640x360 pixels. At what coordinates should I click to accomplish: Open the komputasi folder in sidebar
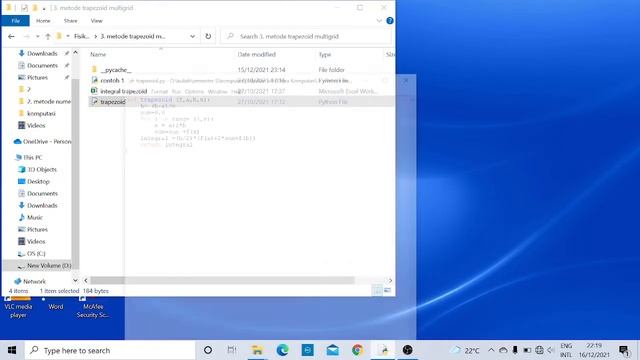click(41, 113)
